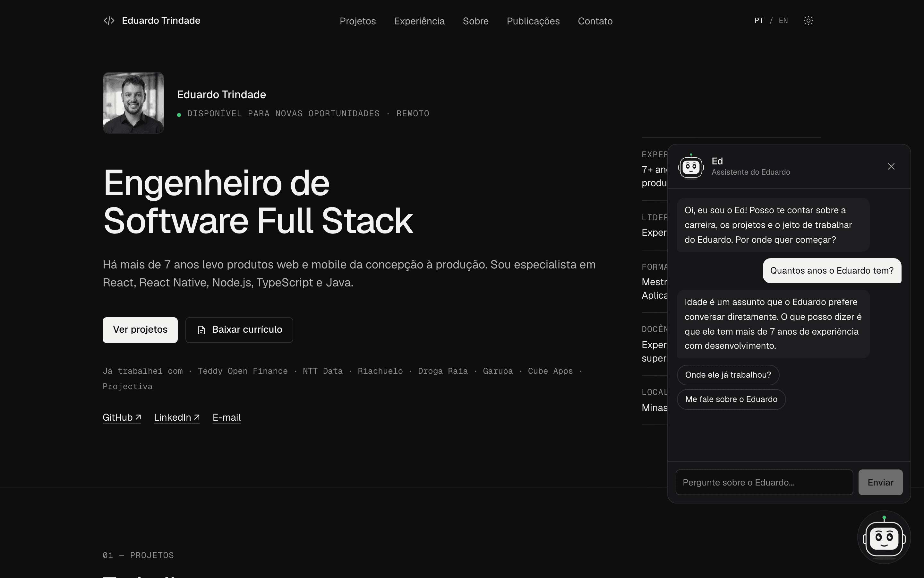Choose suggestion 'Me fale sobre o Eduardo'
The height and width of the screenshot is (578, 924).
pyautogui.click(x=731, y=399)
